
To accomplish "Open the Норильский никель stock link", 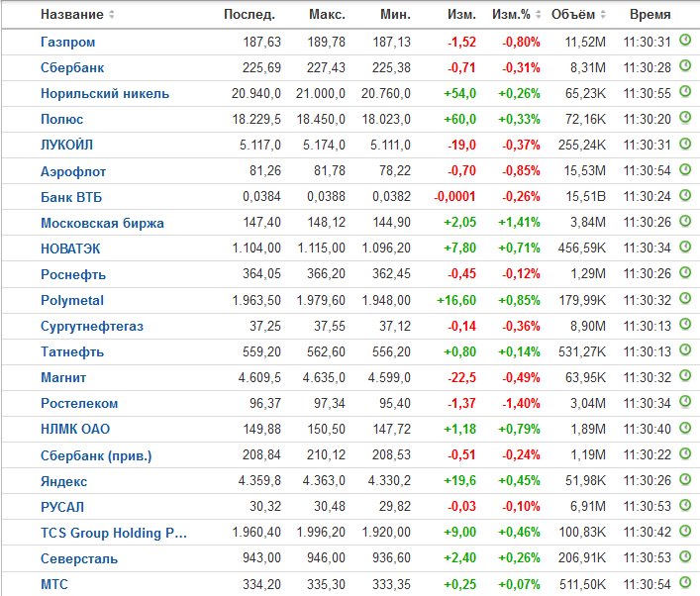I will [x=105, y=94].
